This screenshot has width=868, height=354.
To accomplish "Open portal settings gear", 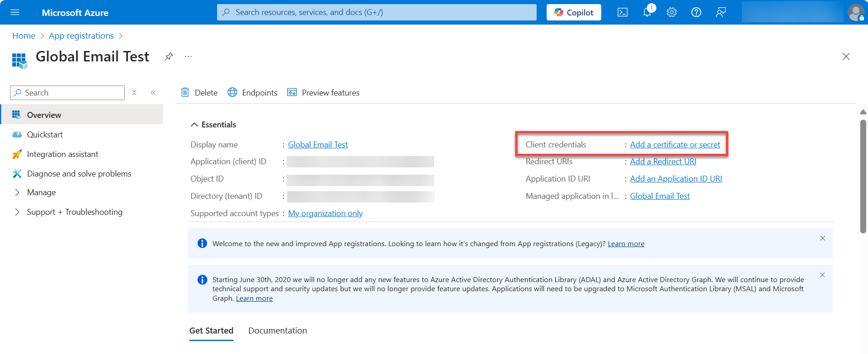I will [x=671, y=12].
